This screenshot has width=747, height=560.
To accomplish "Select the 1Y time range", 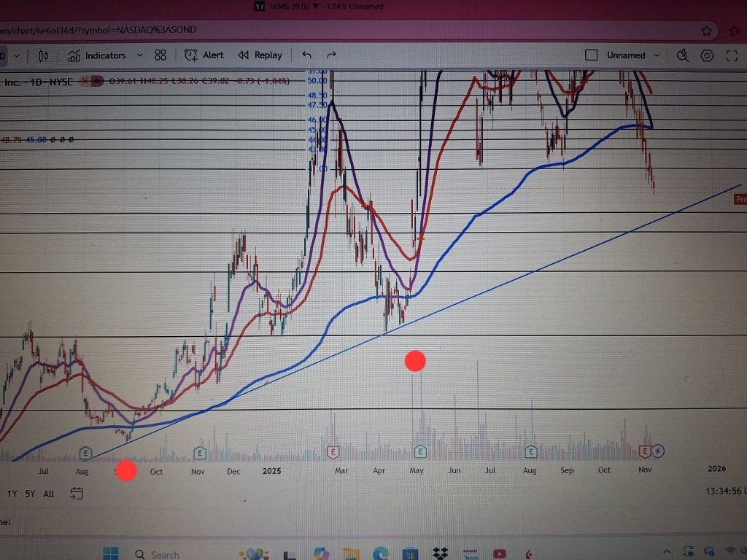I will 12,494.
